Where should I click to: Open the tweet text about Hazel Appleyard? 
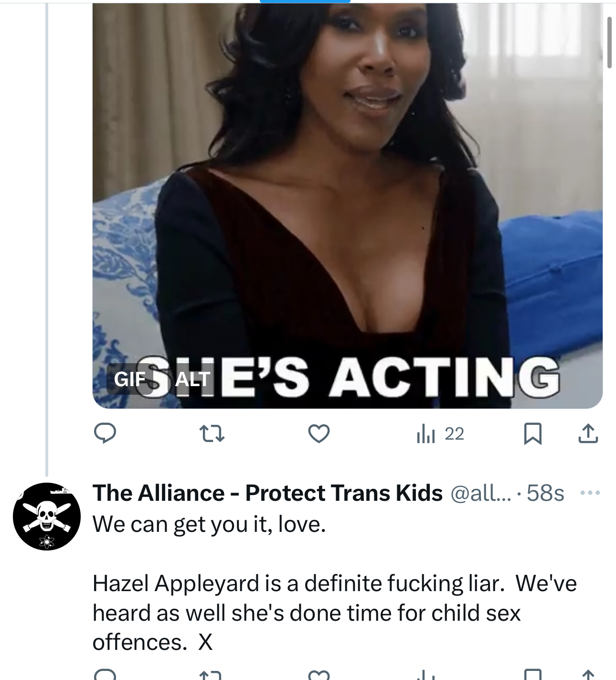pos(334,612)
